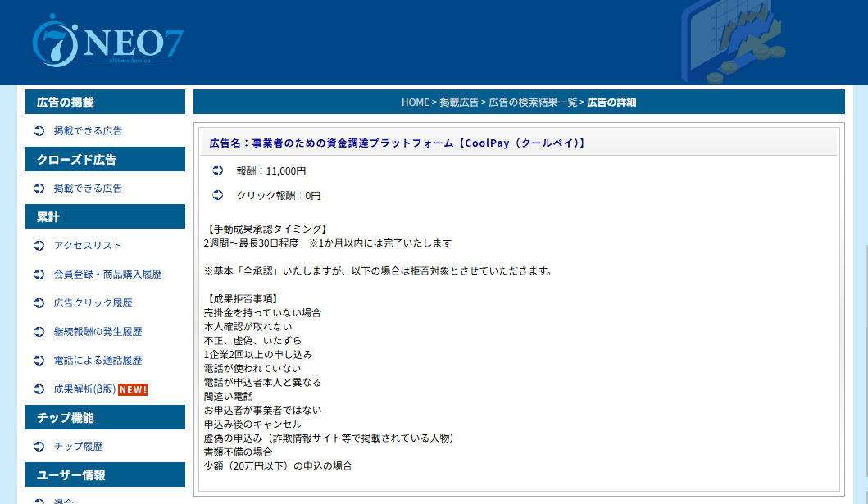
Task: Click arrow icon next to 継続報酬の発生履歴
Action: [39, 332]
